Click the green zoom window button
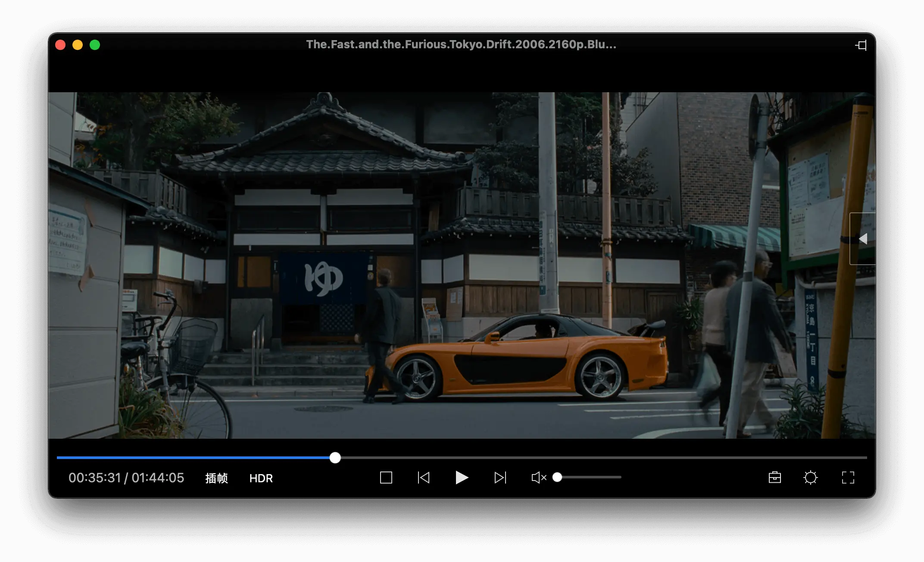The width and height of the screenshot is (924, 562). click(x=95, y=45)
